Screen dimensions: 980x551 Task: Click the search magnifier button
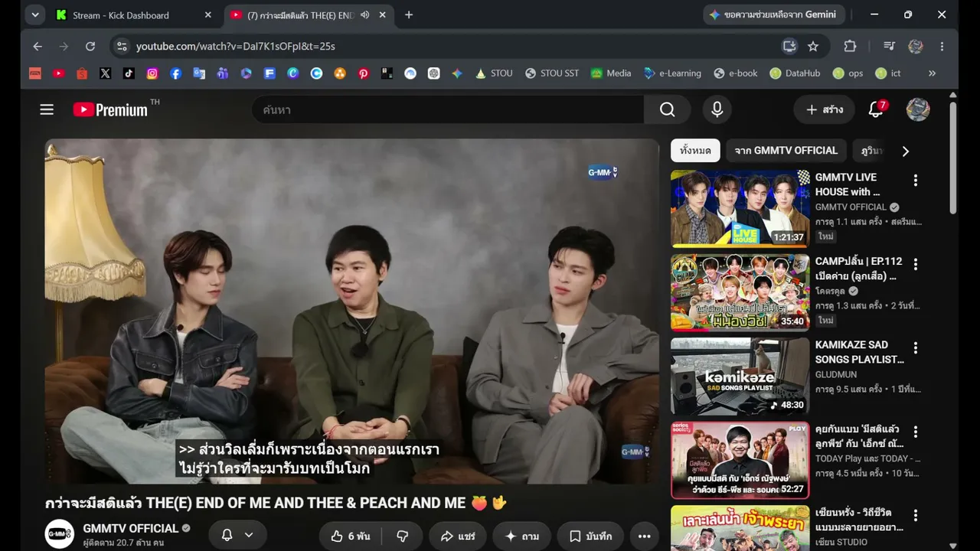click(x=668, y=109)
